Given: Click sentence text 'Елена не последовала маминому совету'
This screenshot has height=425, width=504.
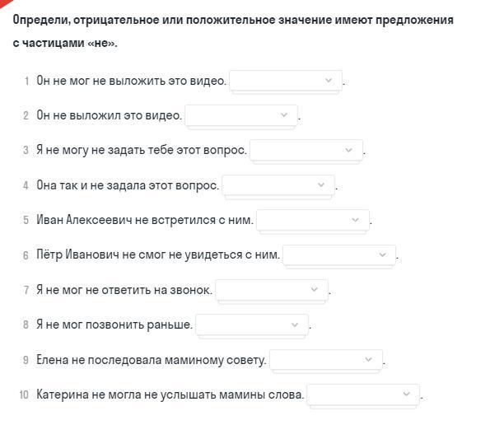Looking at the screenshot, I should pos(152,360).
